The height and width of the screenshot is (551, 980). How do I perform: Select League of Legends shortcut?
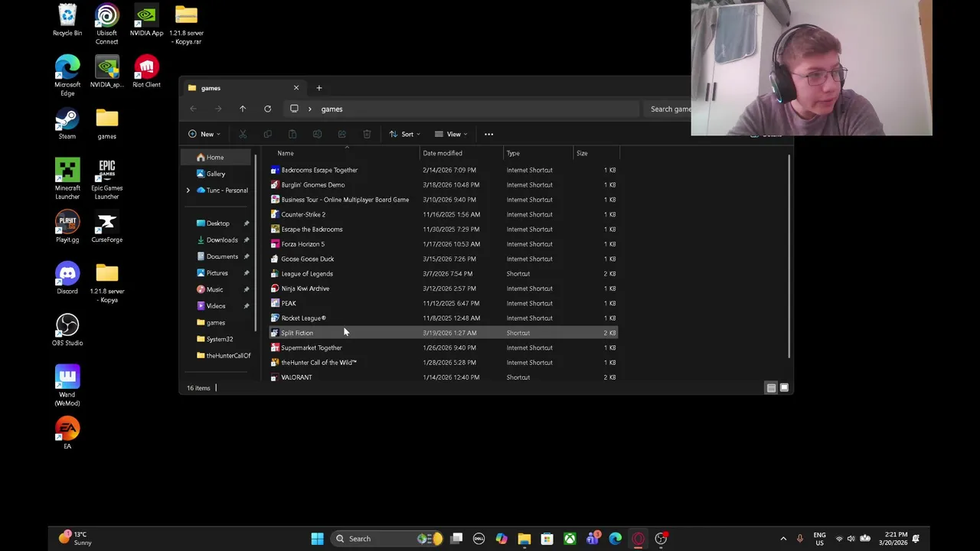pos(443,273)
